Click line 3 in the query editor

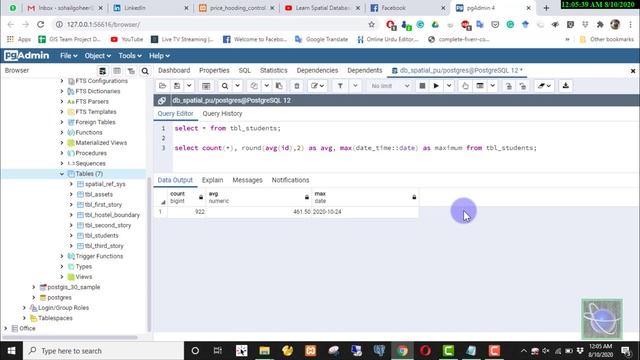tap(355, 148)
